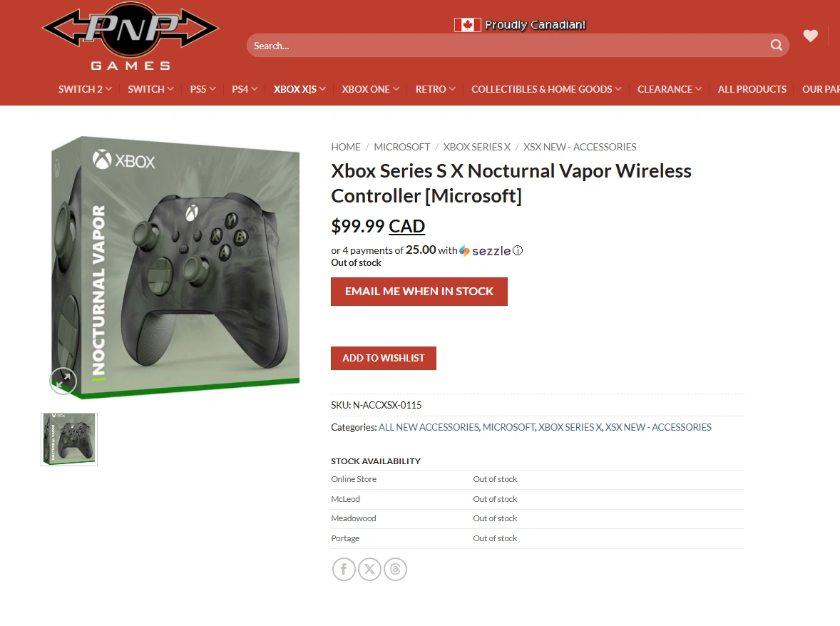840x626 pixels.
Task: Expand the Switch 2 menu
Action: (x=85, y=89)
